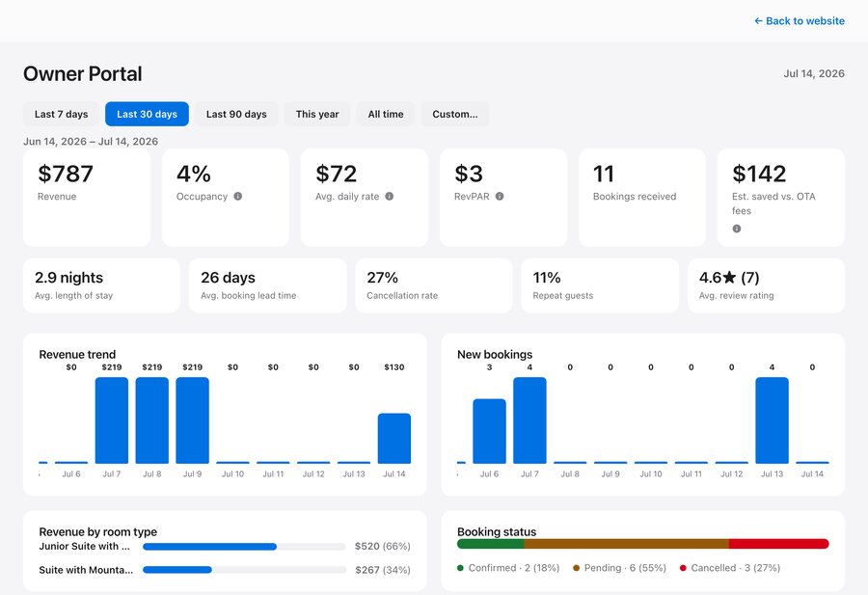Click the $787 Revenue card
Image resolution: width=868 pixels, height=595 pixels.
coord(87,198)
